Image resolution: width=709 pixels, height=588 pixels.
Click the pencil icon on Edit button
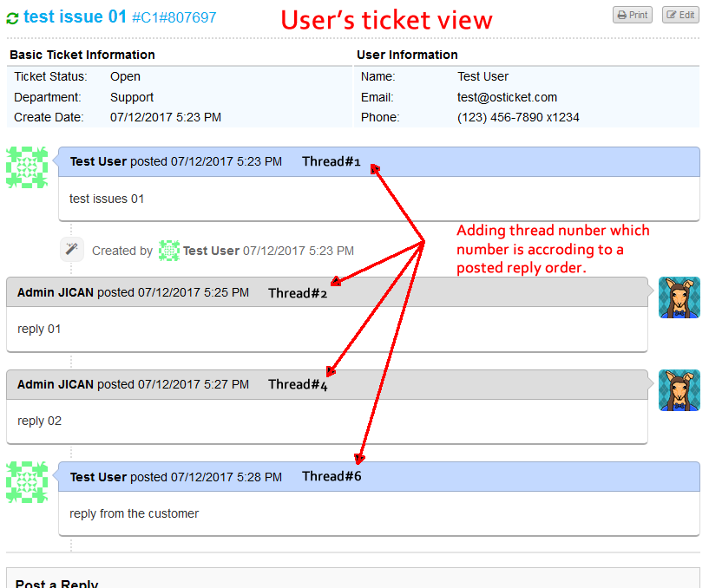(x=671, y=14)
